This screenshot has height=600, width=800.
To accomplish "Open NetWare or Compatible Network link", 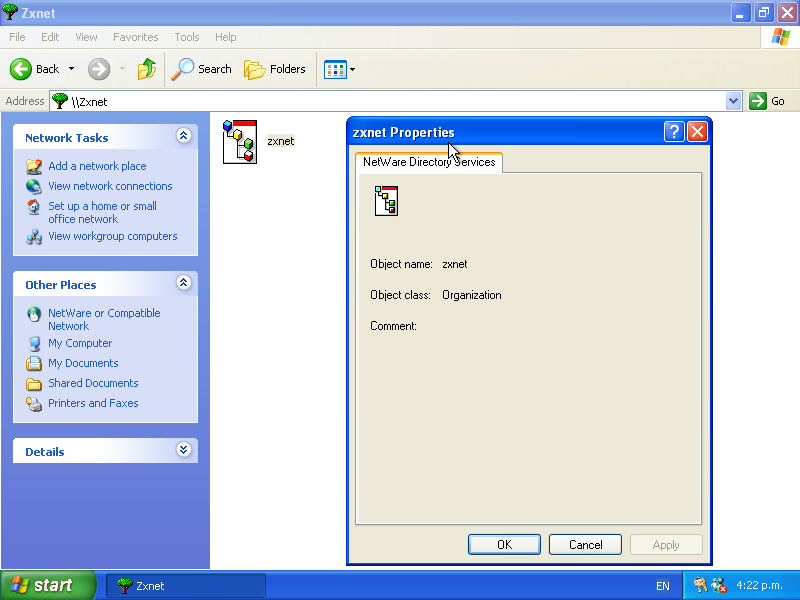I will (104, 319).
